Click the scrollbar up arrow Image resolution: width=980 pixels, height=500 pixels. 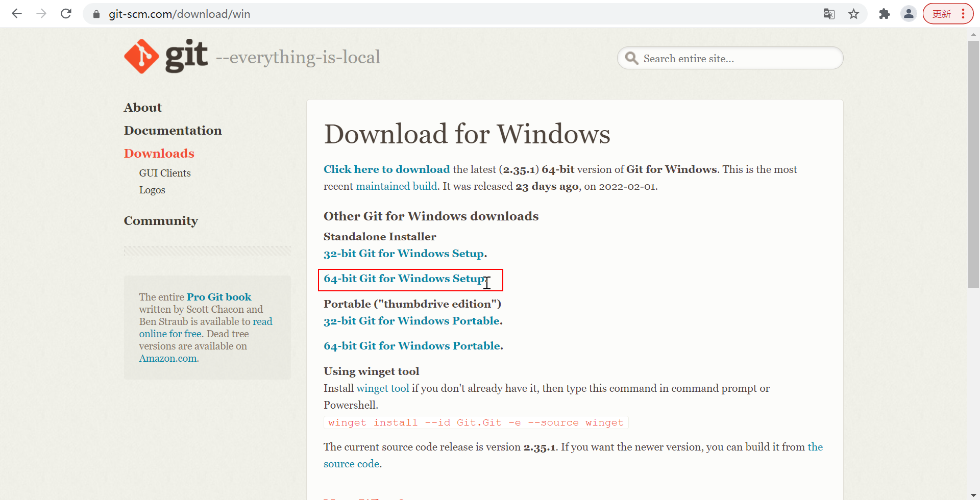[x=973, y=35]
